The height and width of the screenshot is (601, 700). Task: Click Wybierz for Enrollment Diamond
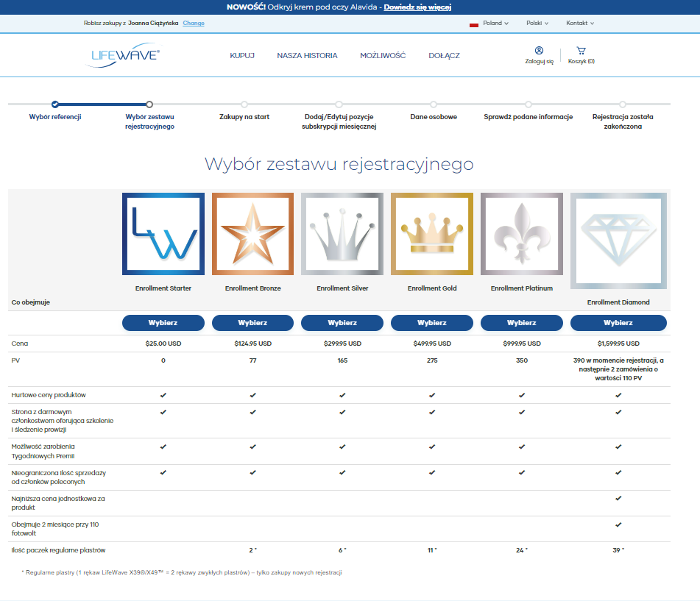[618, 323]
